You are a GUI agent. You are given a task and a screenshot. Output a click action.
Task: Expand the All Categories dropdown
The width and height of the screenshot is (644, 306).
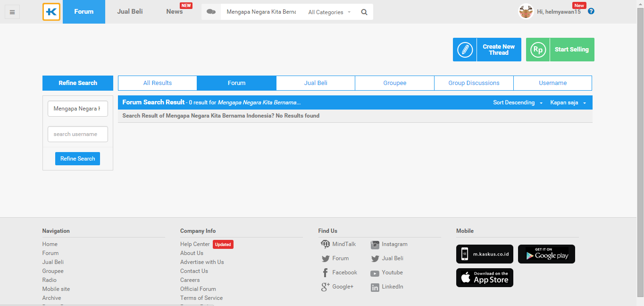(x=329, y=12)
